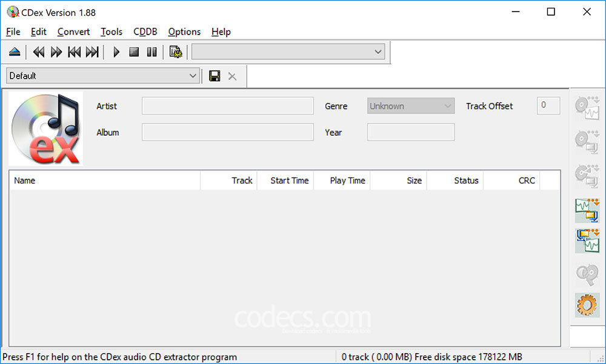This screenshot has width=606, height=364.
Task: Open the CDDB menu
Action: pyautogui.click(x=145, y=31)
